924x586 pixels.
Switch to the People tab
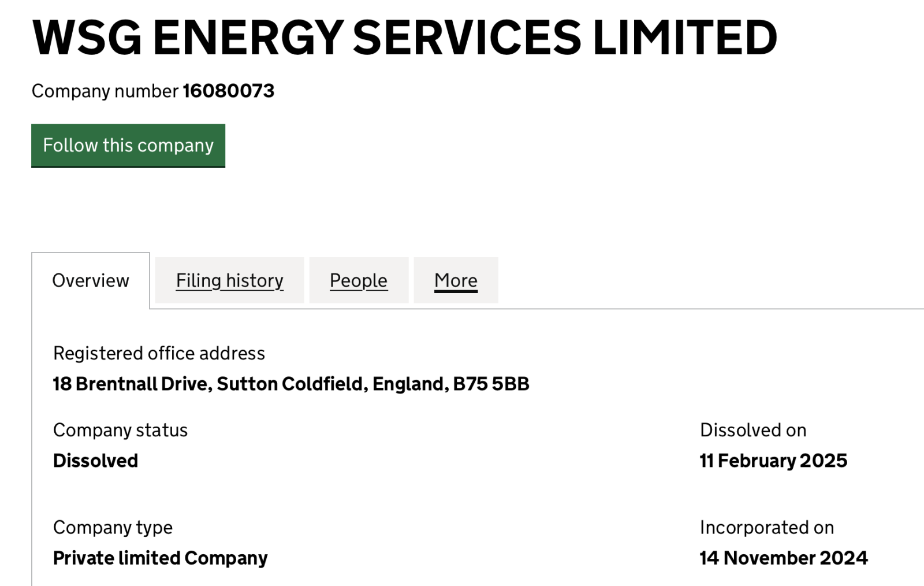click(358, 281)
